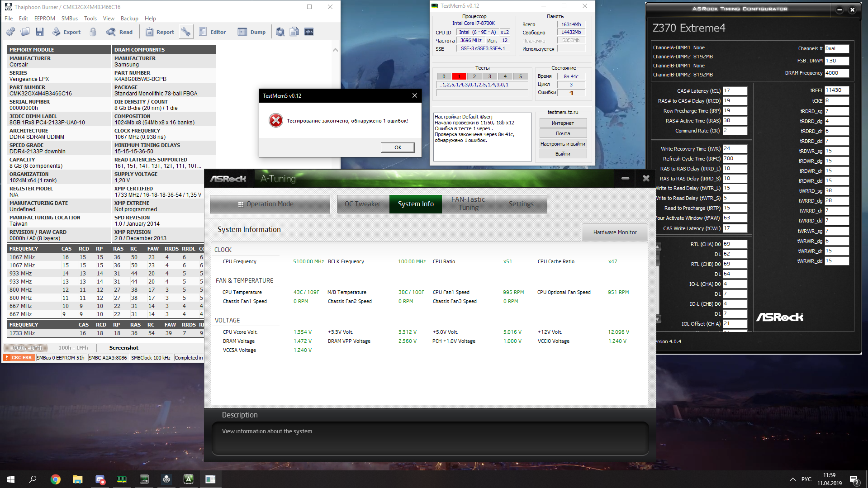The image size is (868, 488).
Task: Open the Operation Mode tab in A-Tuning
Action: click(270, 204)
